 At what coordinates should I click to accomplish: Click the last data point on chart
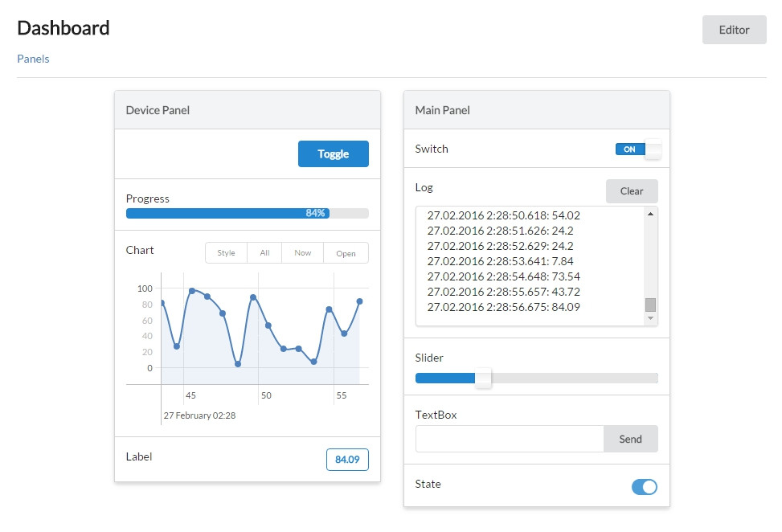359,301
